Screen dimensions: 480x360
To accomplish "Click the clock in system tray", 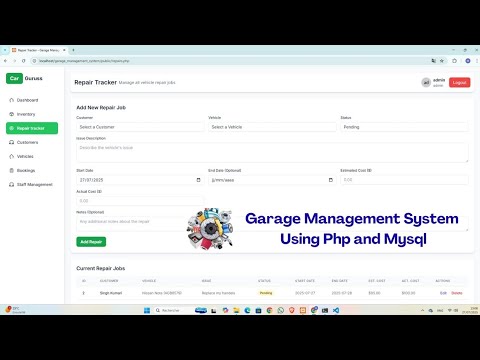I will point(470,310).
